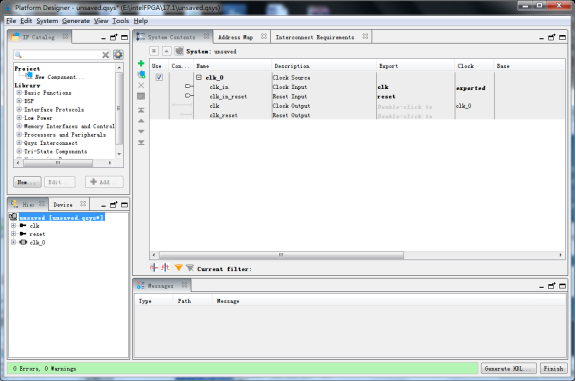Click the first red-blue icon left of the filter funnels
576x381 pixels.
point(154,267)
